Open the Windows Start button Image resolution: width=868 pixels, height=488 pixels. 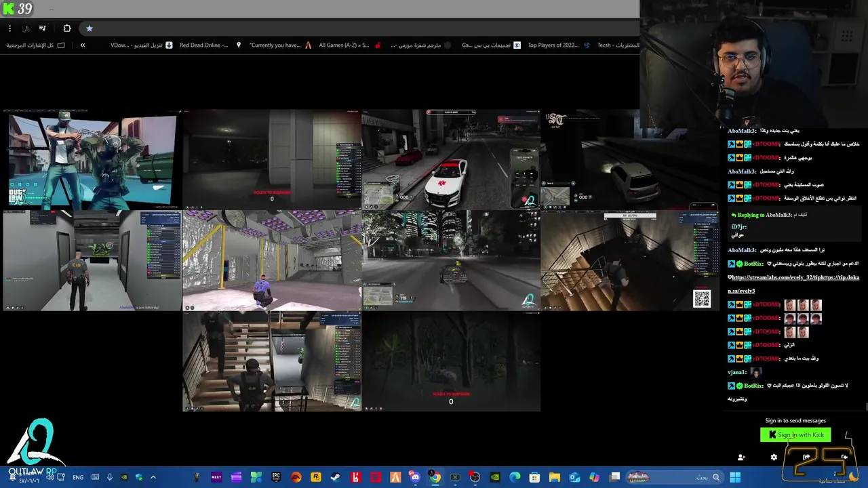[735, 477]
